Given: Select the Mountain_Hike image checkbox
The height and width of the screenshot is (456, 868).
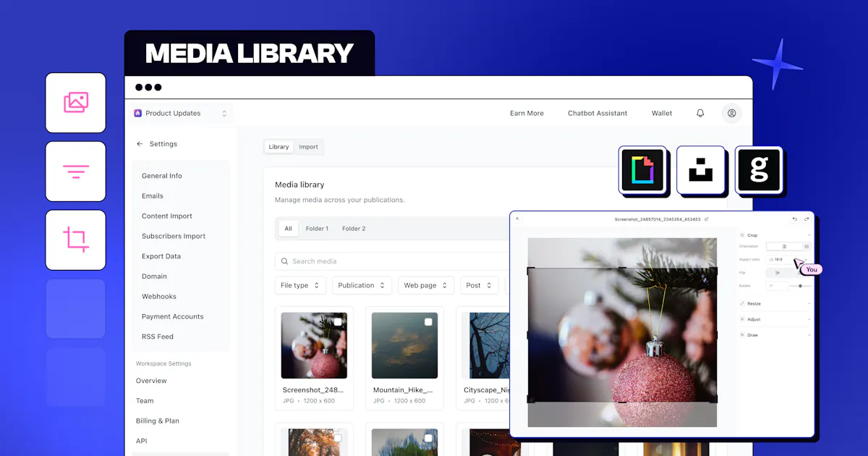Looking at the screenshot, I should [428, 322].
